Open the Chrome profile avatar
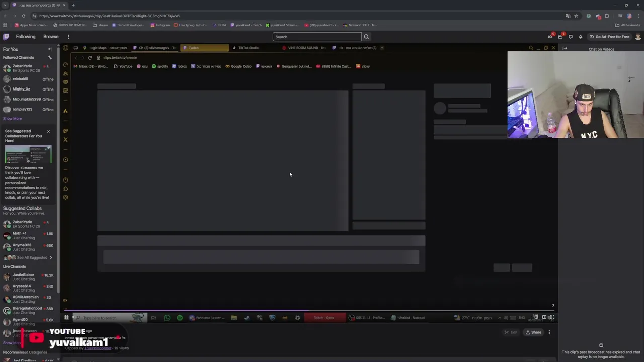The height and width of the screenshot is (362, 644). (x=629, y=16)
